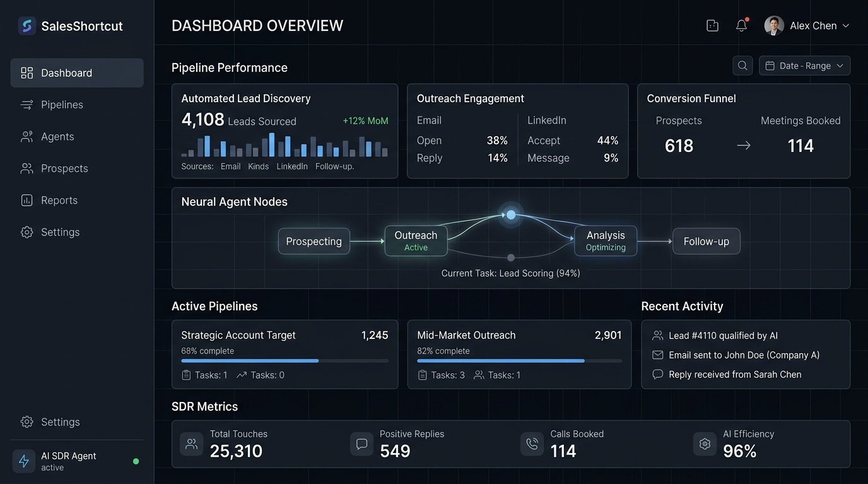This screenshot has width=868, height=484.
Task: Click Alex Chen's profile avatar
Action: pos(774,26)
